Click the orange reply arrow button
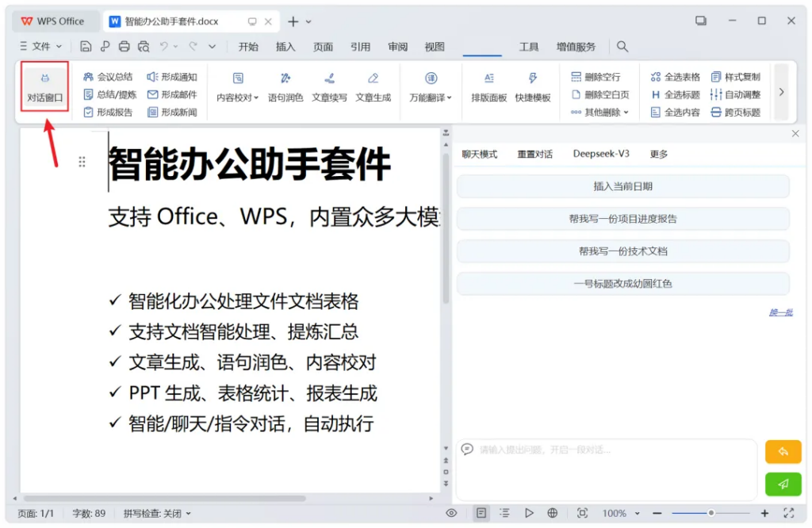This screenshot has height=528, width=812. (x=783, y=451)
